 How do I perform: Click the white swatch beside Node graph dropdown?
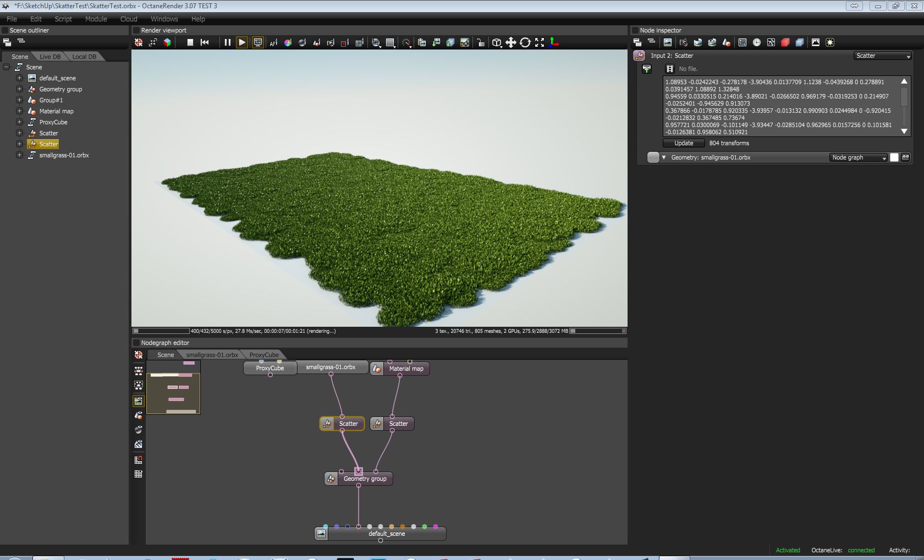click(894, 157)
